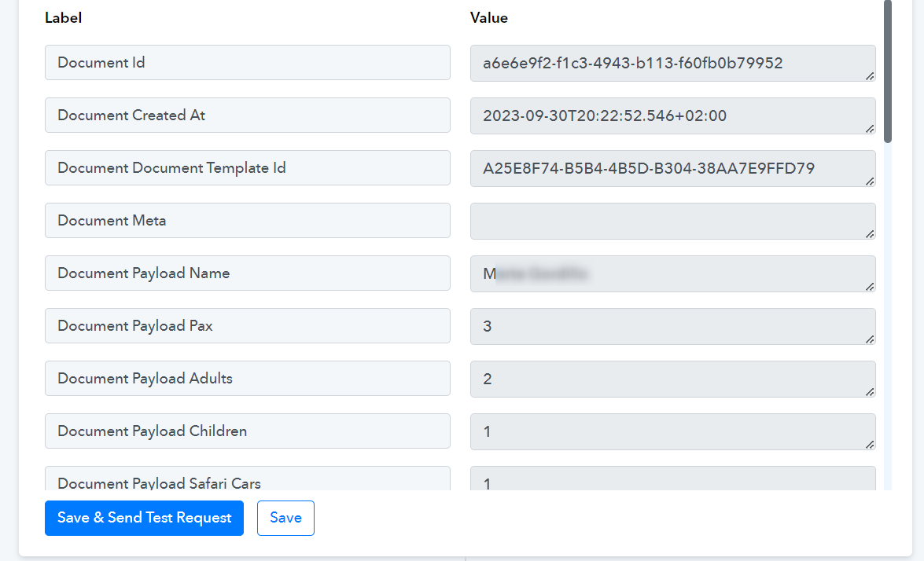Screen dimensions: 924x561
Task: Click the Document Payload Pax label field
Action: [248, 325]
